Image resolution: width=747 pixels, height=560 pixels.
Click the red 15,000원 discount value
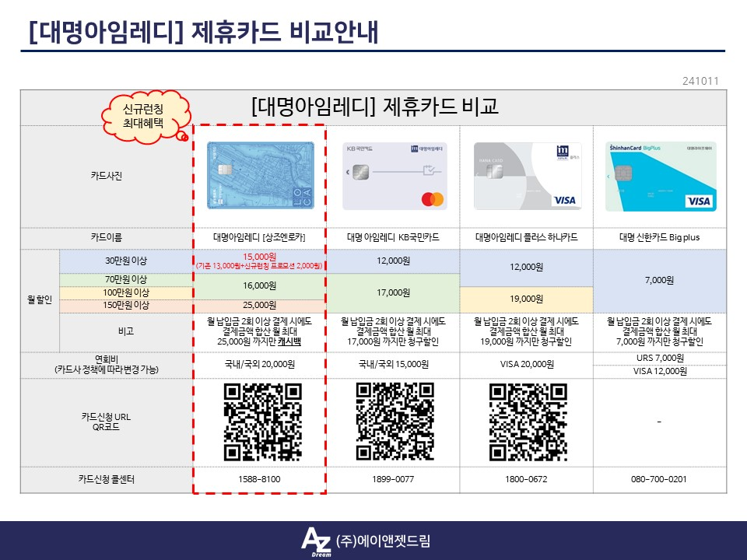click(259, 257)
